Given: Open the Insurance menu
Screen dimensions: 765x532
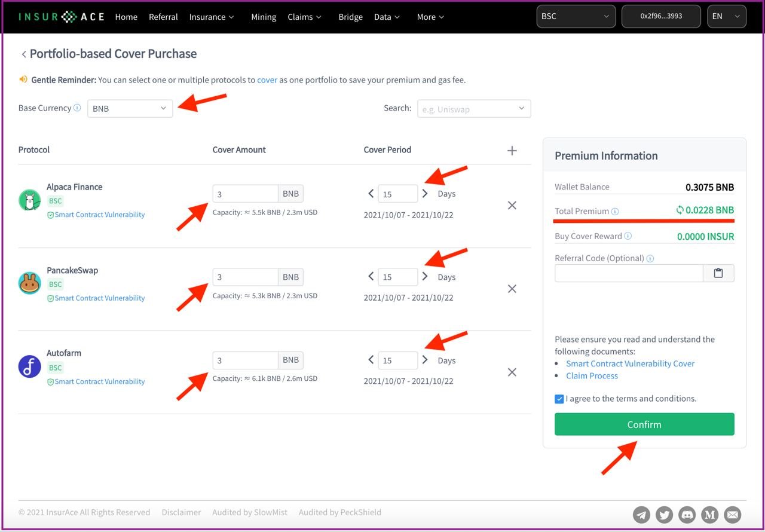Looking at the screenshot, I should click(x=212, y=17).
